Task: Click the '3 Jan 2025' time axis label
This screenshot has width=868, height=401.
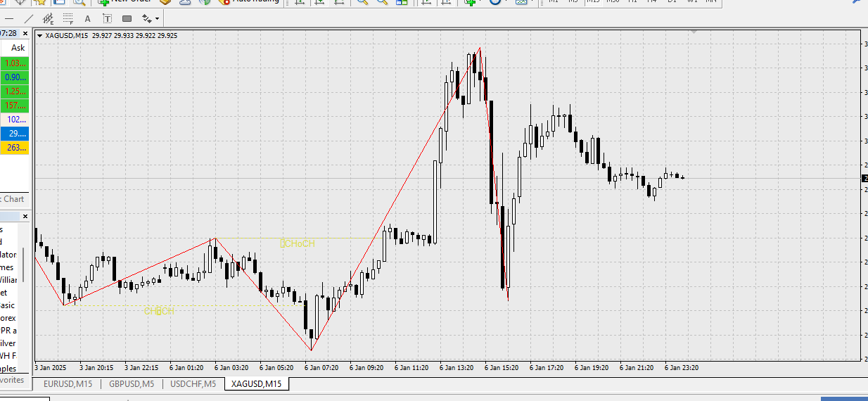Action: [50, 367]
